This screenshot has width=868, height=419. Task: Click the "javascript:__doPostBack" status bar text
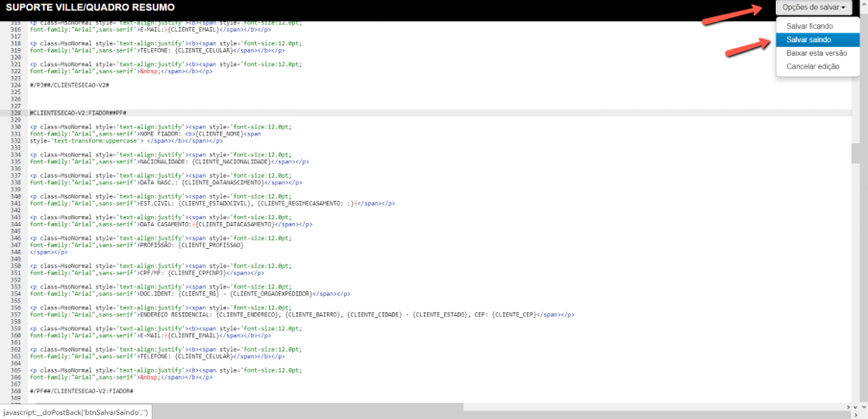coord(75,413)
